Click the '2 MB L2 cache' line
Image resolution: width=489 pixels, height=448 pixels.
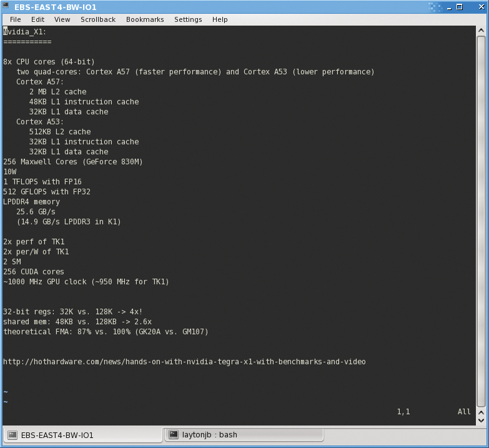coord(57,92)
